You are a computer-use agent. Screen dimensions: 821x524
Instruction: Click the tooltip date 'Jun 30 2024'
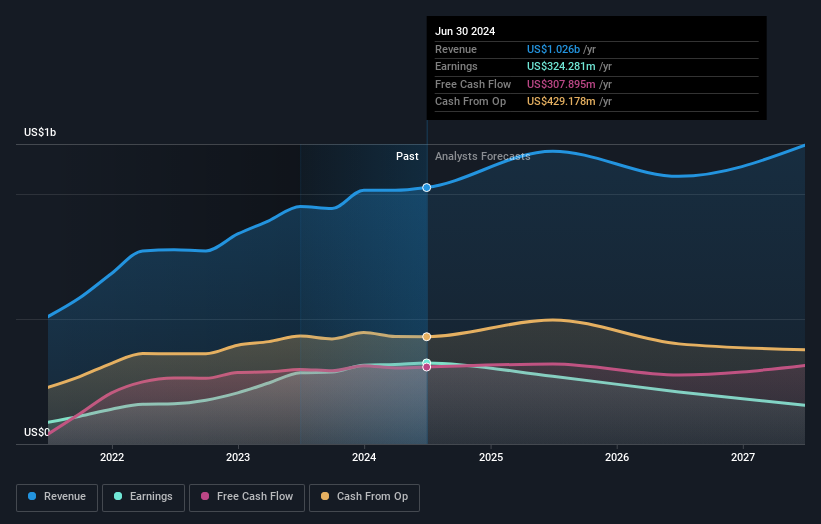point(465,31)
